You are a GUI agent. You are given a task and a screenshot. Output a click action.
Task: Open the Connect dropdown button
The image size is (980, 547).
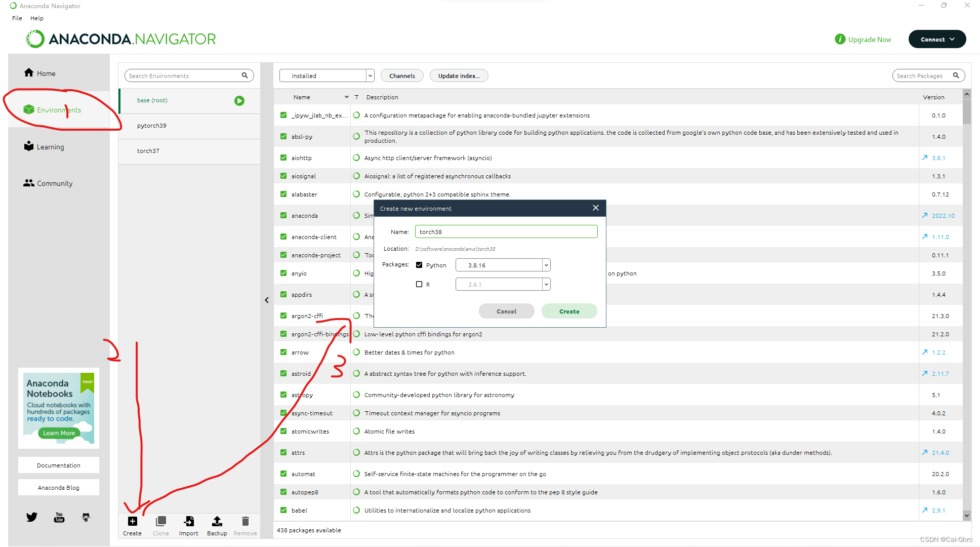point(937,39)
